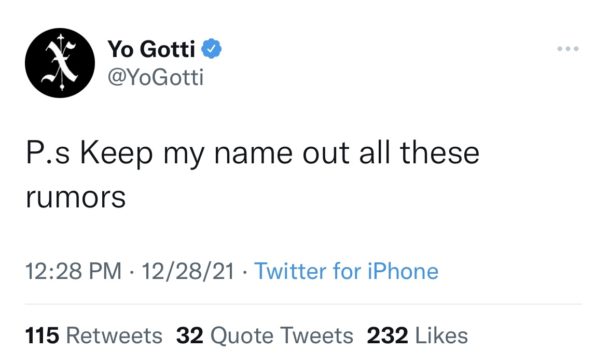595x364 pixels.
Task: Click the blue verified badge icon
Action: click(211, 49)
